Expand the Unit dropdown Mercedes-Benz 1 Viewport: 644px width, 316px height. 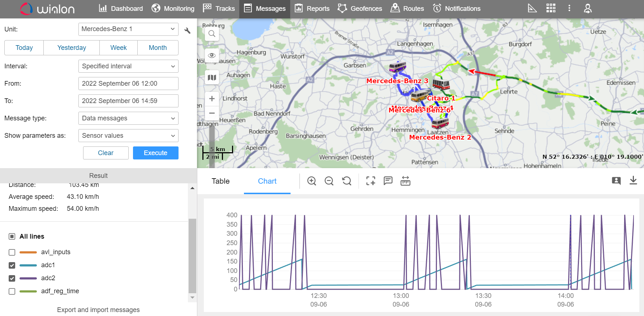coord(128,29)
